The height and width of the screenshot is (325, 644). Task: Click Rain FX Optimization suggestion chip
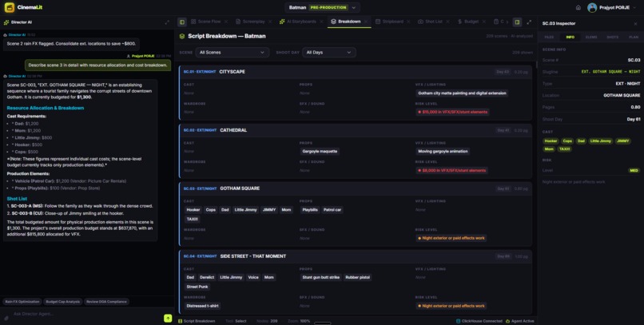22,302
